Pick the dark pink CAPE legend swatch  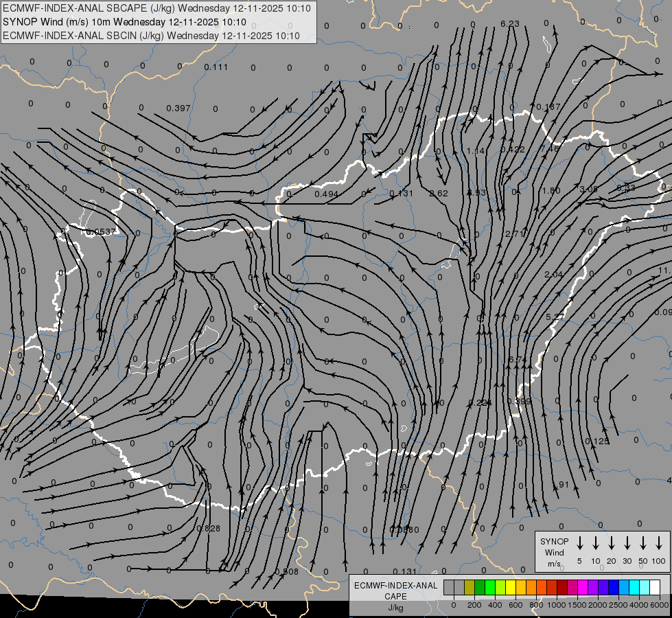572,587
